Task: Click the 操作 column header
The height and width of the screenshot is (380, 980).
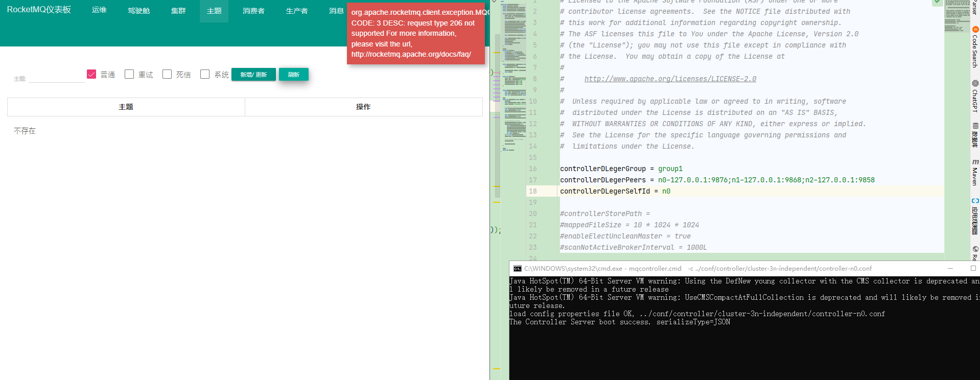Action: [363, 107]
